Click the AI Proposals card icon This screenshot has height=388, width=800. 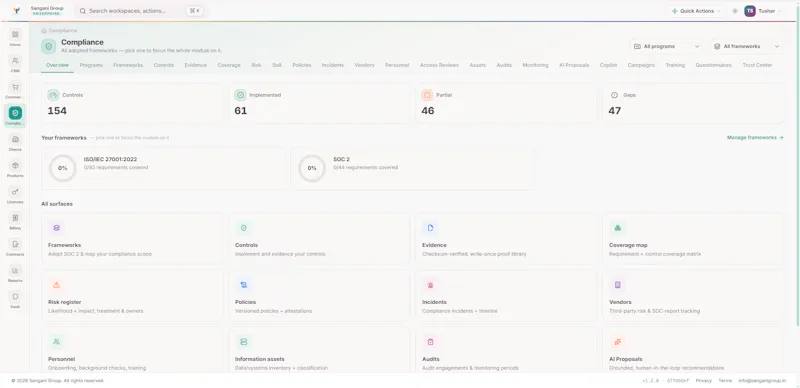618,342
